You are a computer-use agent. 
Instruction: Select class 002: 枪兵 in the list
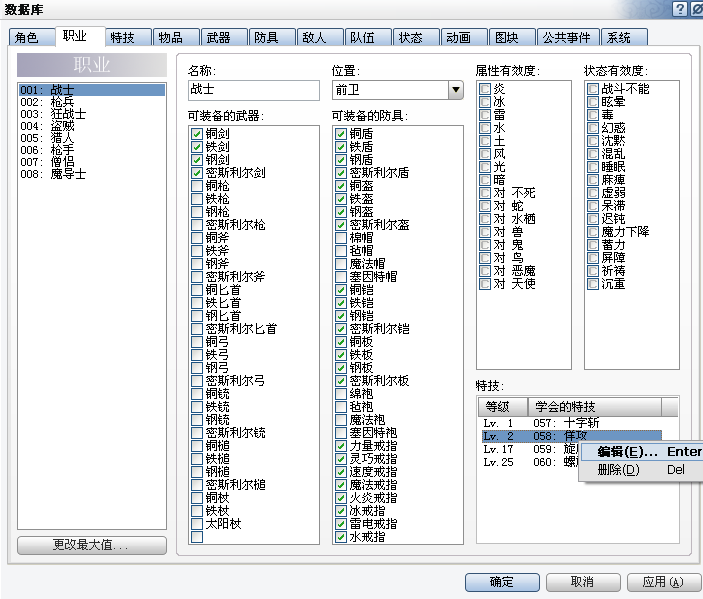click(92, 102)
